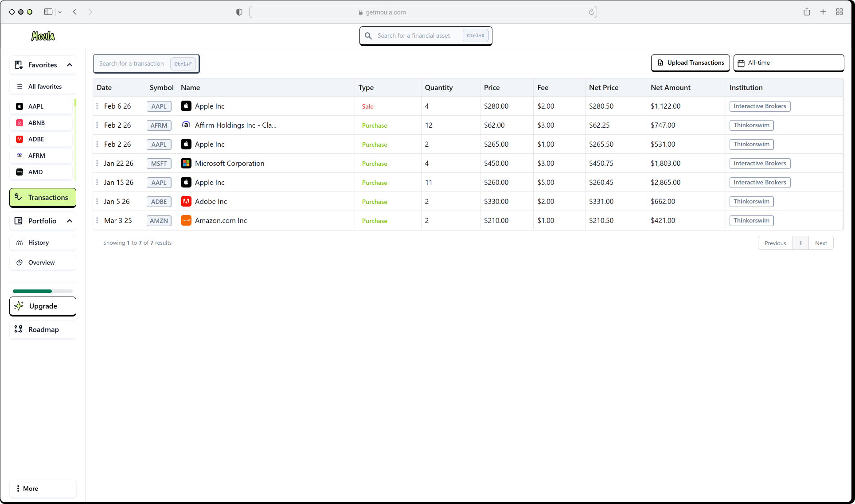Click Interactive Brokers tag in Feb 6 row

coord(760,106)
